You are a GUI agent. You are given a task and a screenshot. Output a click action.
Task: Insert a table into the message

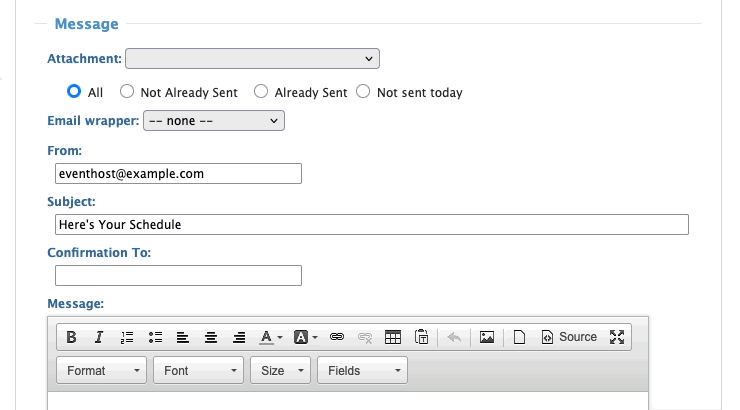[393, 337]
